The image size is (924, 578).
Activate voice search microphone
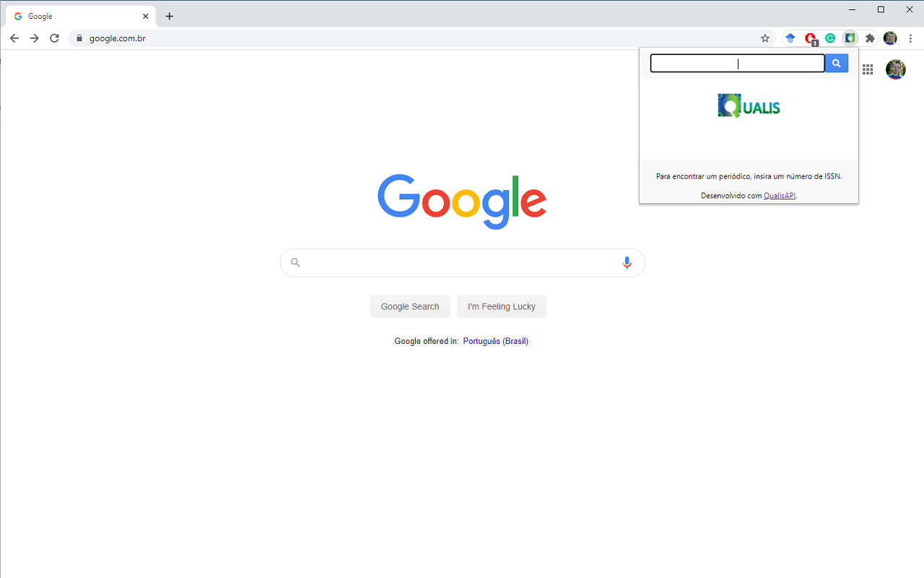[x=626, y=262]
